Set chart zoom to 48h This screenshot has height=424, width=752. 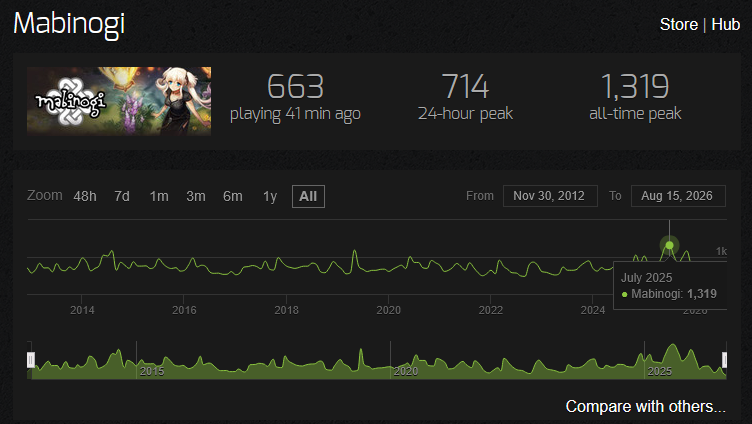(85, 196)
